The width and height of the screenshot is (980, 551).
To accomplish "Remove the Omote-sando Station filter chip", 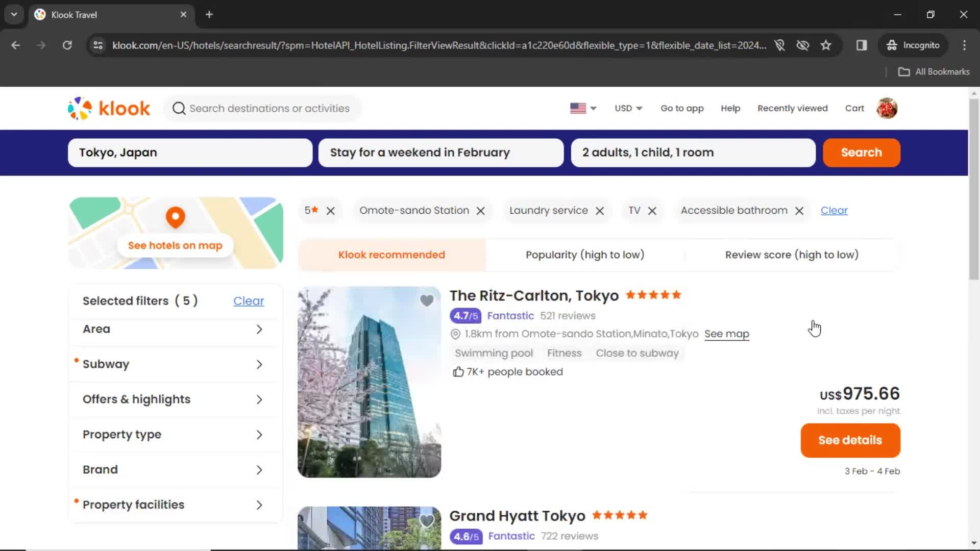I will pyautogui.click(x=481, y=211).
